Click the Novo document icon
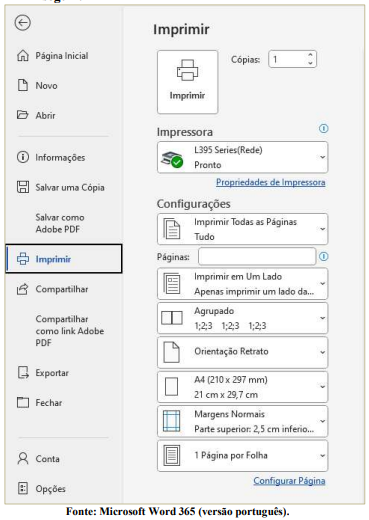The width and height of the screenshot is (369, 520). (23, 85)
